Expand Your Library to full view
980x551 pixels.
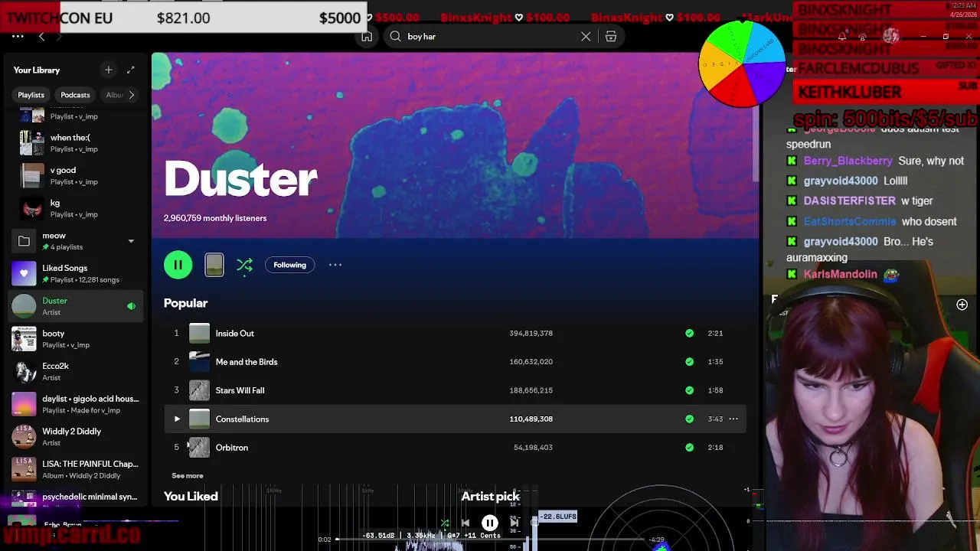(x=130, y=70)
